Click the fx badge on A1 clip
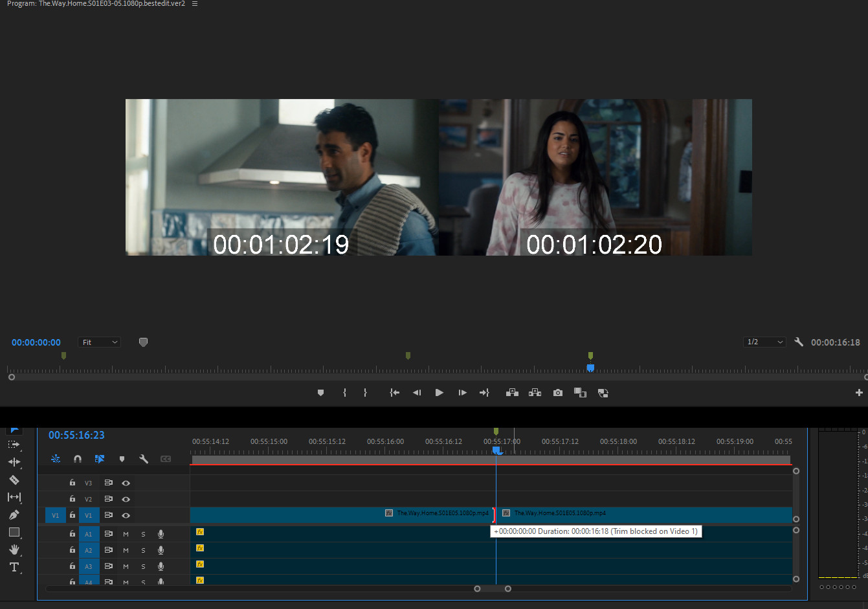Screen dimensions: 868x609 (x=200, y=532)
